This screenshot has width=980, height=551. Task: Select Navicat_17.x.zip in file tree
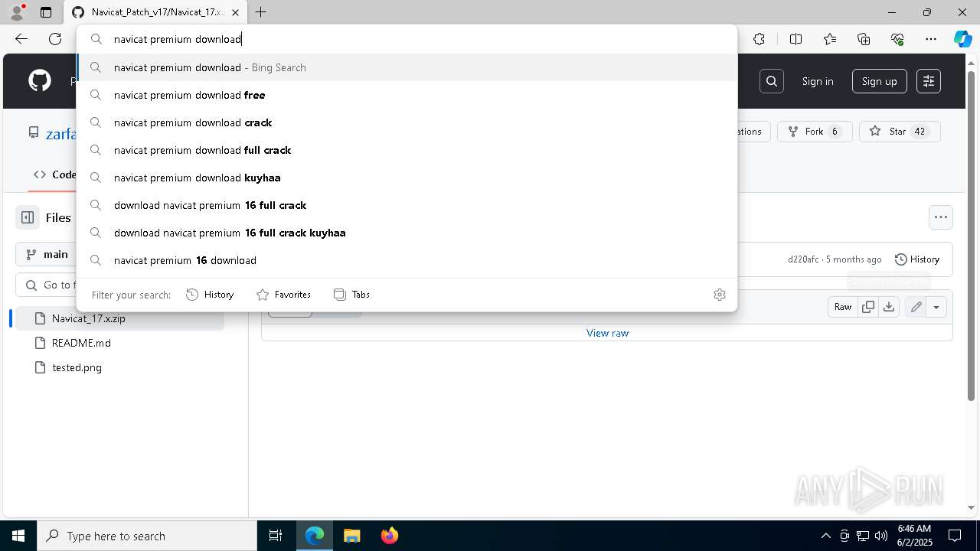point(119,318)
